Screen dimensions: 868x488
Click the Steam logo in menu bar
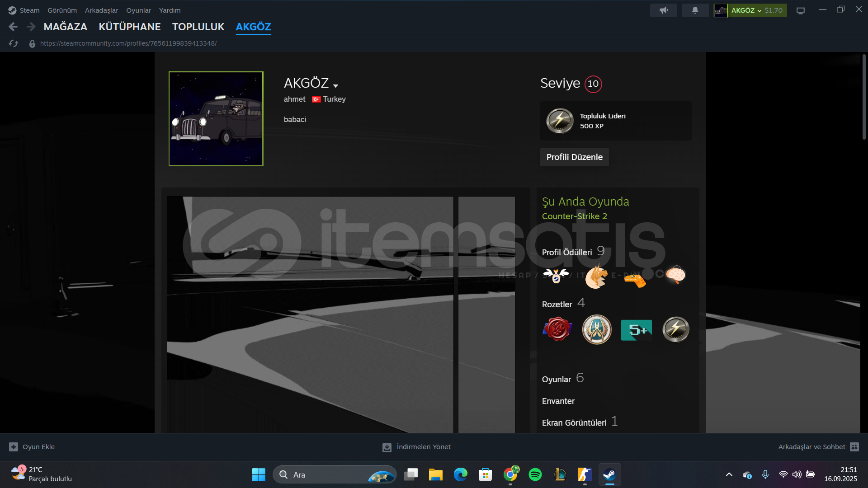pos(12,10)
